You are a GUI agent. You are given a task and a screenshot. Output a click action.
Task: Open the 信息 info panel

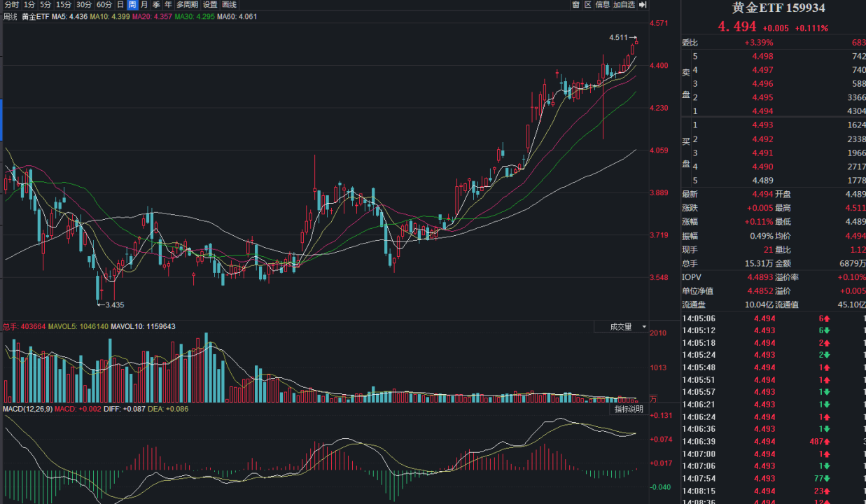[x=603, y=5]
